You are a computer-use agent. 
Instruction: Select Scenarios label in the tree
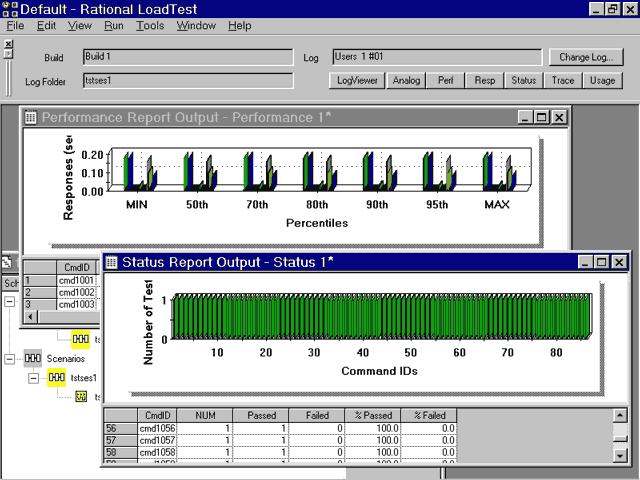tap(66, 359)
